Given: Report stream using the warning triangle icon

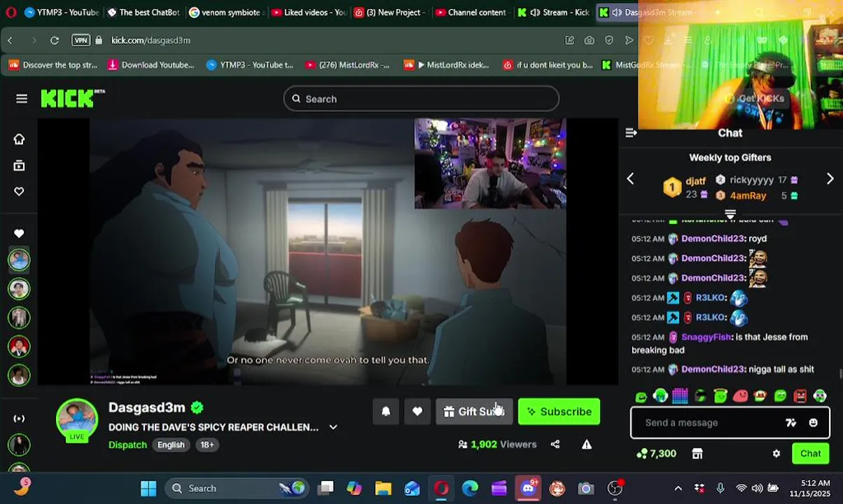Looking at the screenshot, I should (587, 444).
